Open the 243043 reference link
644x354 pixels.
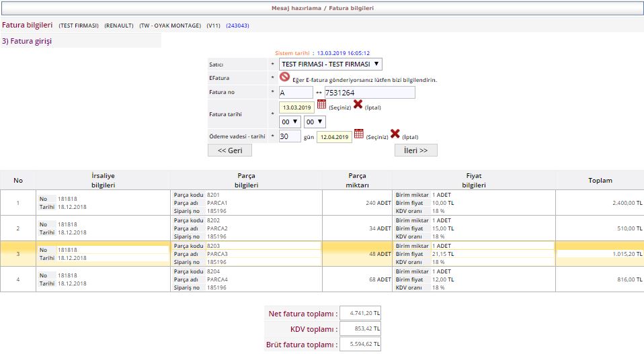click(237, 26)
